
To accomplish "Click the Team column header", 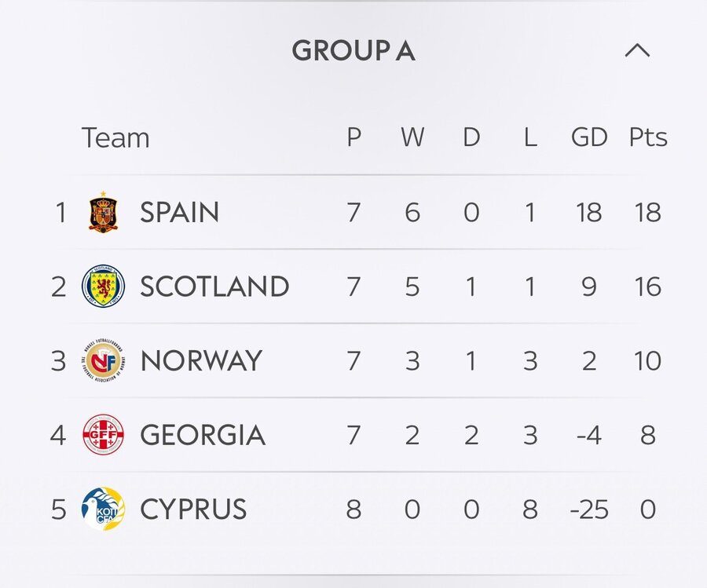I will coord(115,137).
